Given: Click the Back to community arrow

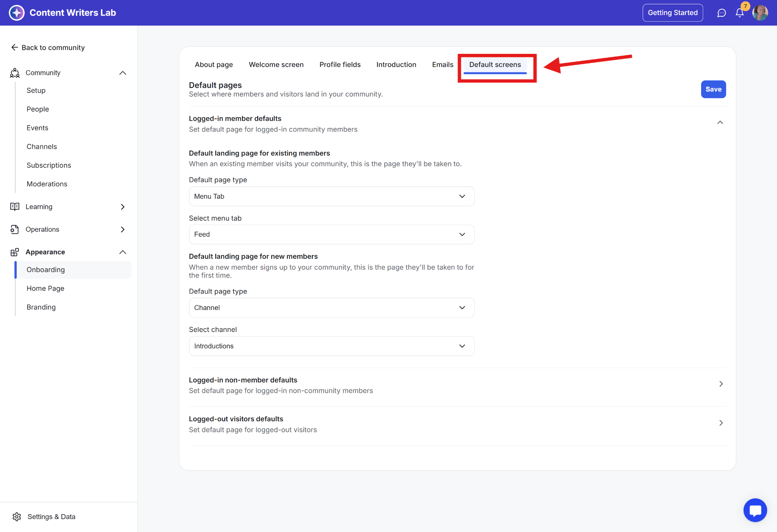Looking at the screenshot, I should click(14, 47).
